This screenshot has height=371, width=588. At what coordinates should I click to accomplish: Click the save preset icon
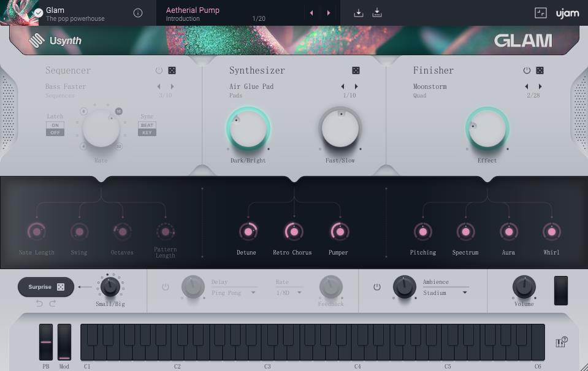click(x=359, y=13)
